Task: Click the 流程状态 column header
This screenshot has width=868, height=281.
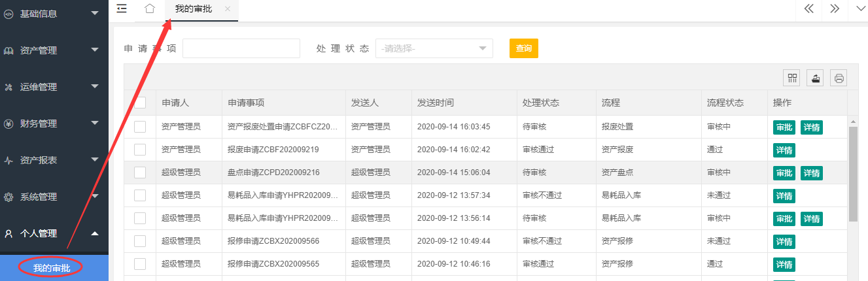Action: 734,103
